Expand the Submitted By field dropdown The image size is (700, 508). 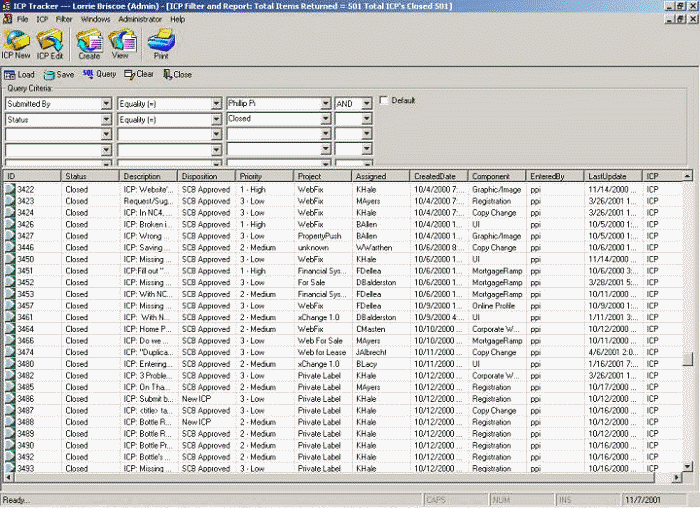106,104
